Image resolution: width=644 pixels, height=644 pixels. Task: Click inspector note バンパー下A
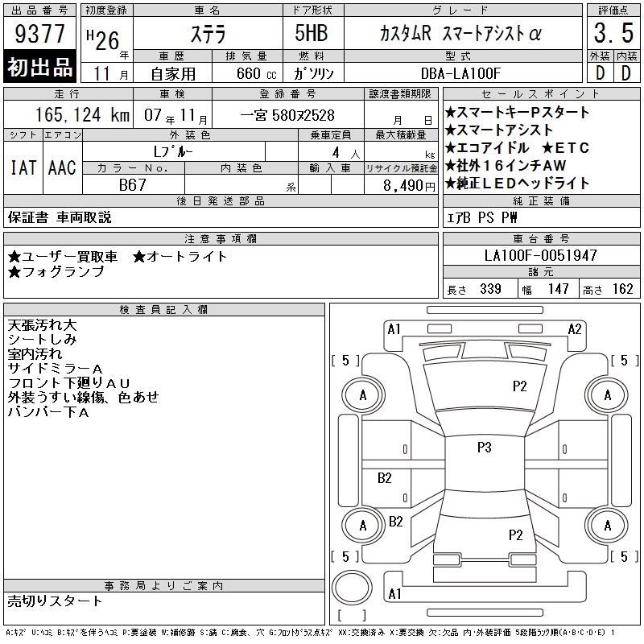coord(48,411)
